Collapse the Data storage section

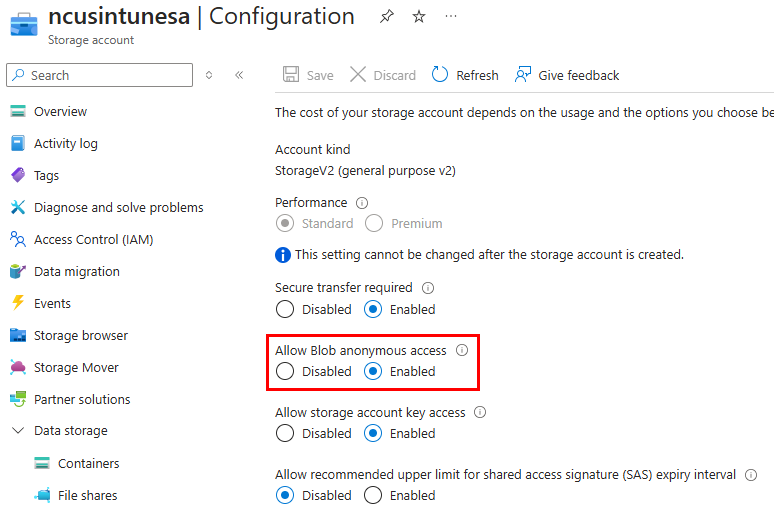coord(17,431)
